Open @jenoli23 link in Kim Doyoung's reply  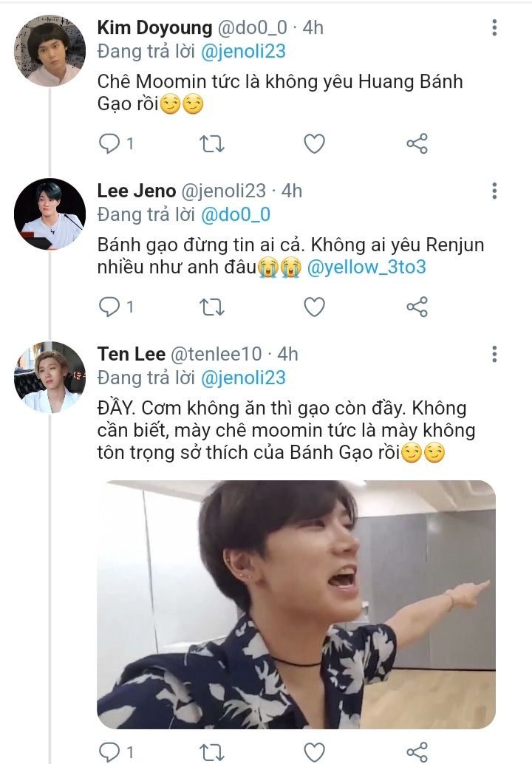[243, 52]
